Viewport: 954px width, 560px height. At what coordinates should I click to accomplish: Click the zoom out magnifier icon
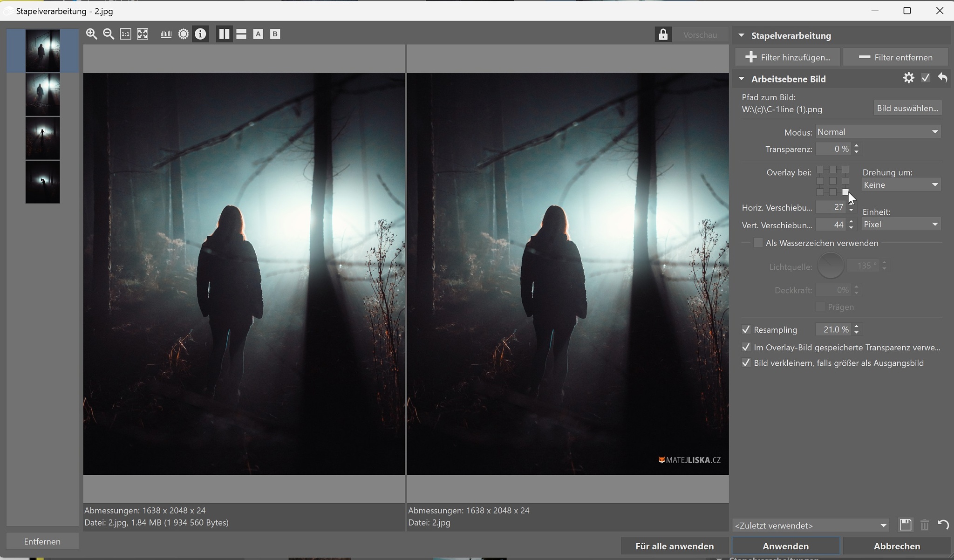tap(109, 34)
